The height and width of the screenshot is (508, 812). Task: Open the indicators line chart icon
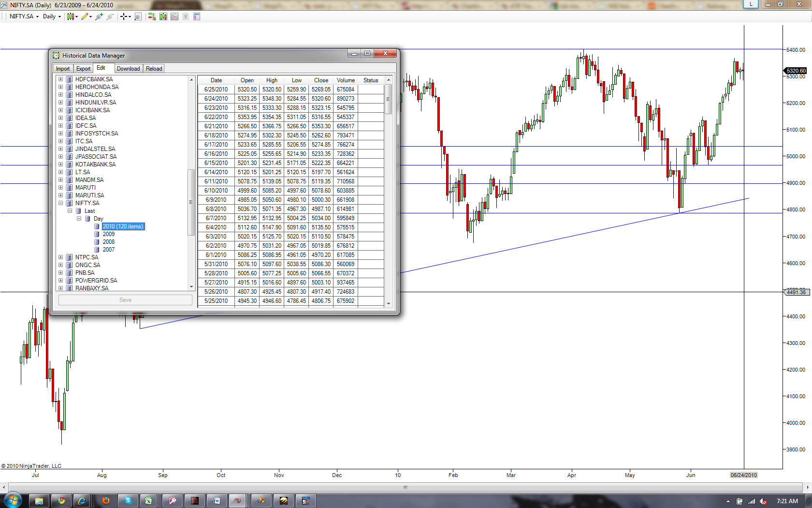point(174,16)
